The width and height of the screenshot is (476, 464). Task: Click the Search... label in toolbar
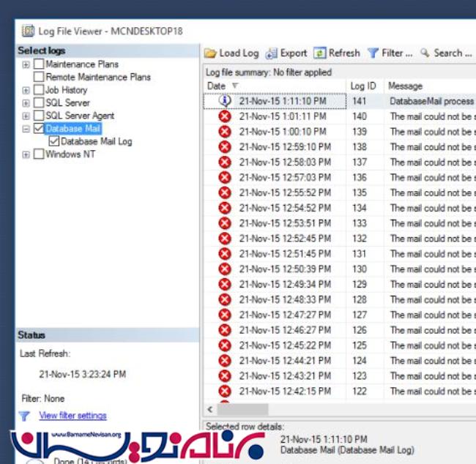click(x=453, y=53)
